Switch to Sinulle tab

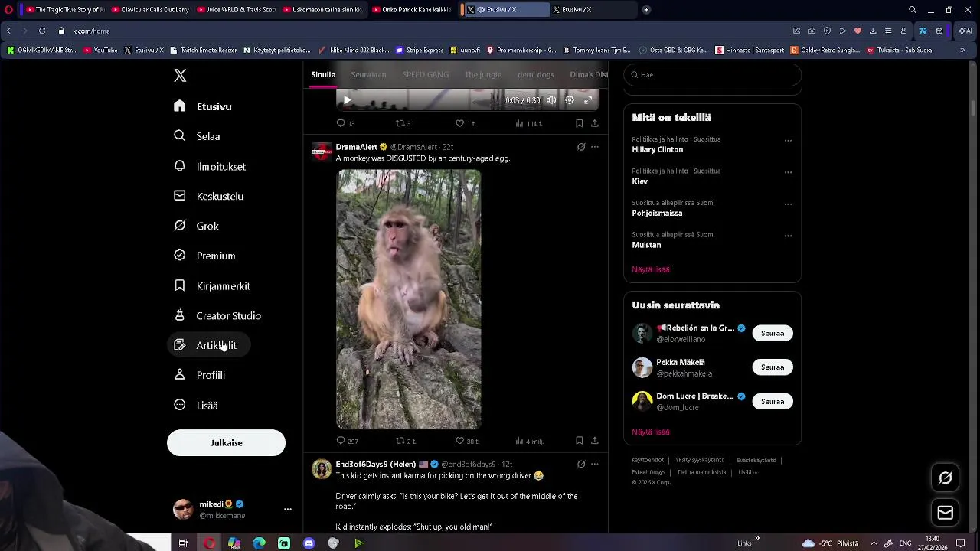coord(323,74)
